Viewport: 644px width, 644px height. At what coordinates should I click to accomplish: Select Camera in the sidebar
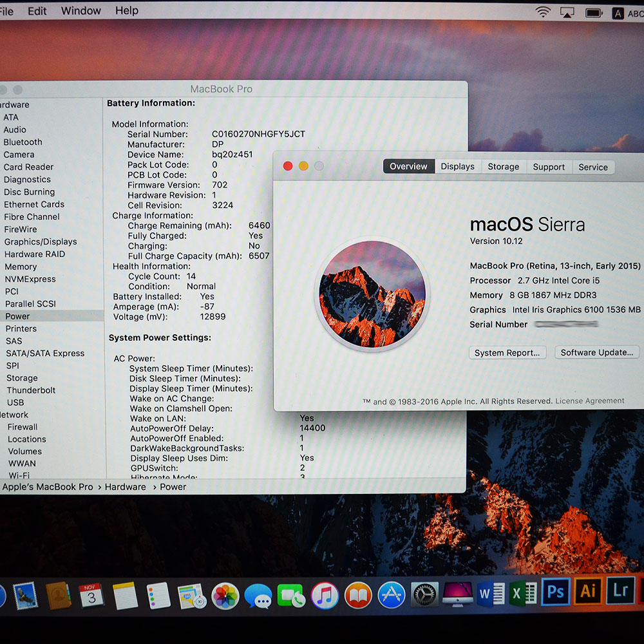click(x=19, y=155)
